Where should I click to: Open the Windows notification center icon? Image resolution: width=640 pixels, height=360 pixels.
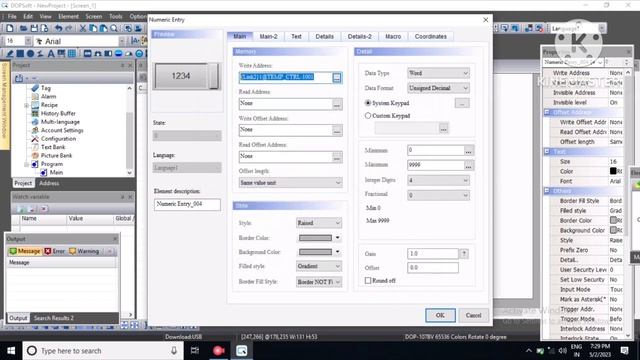[x=624, y=351]
